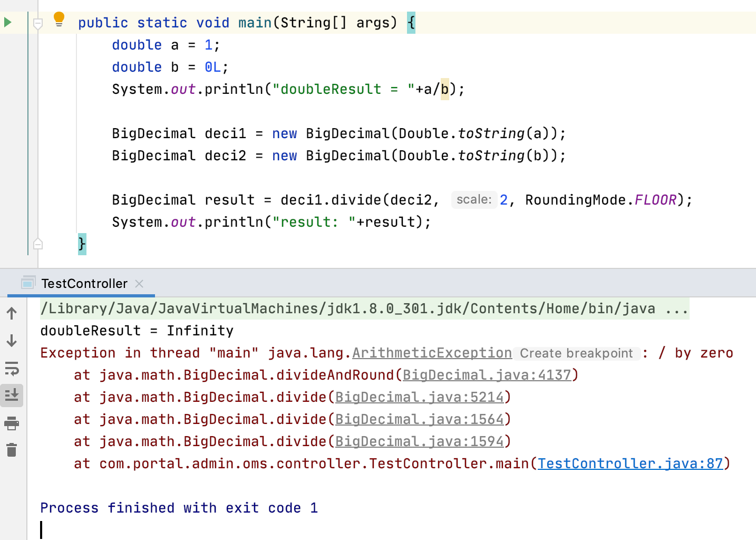Click main method name
Screen dimensions: 756x540
[x=255, y=23]
